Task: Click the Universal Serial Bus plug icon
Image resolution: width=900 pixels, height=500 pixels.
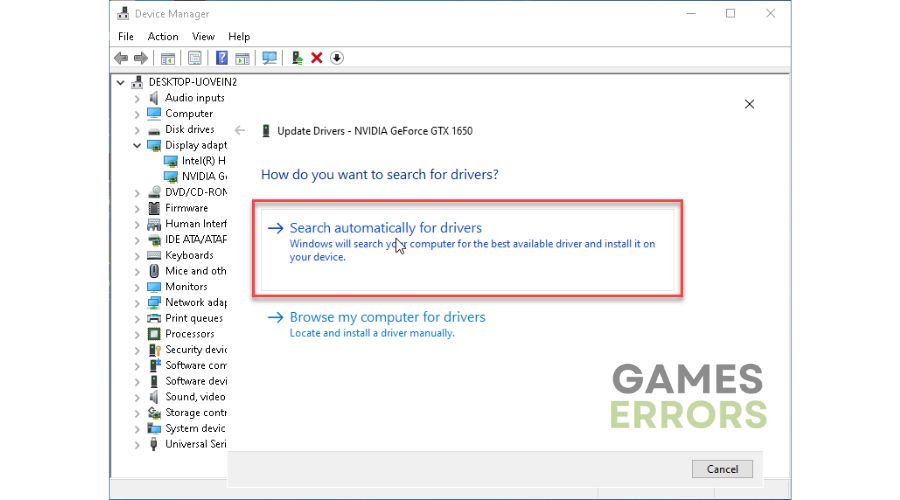Action: 153,444
